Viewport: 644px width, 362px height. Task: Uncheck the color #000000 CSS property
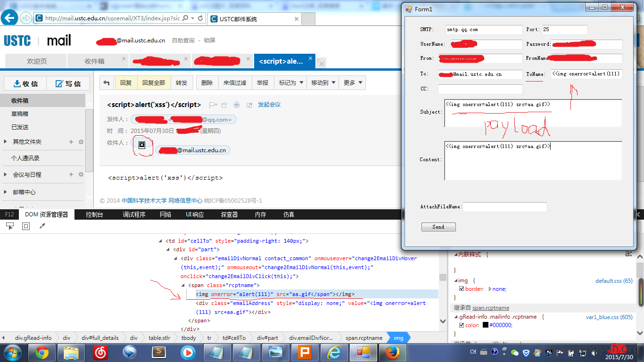click(462, 325)
